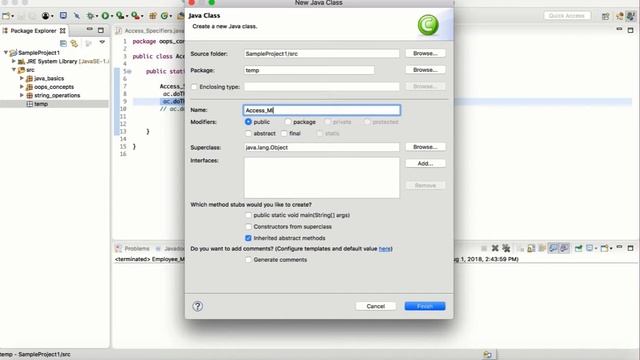The image size is (640, 360).
Task: Click the Source folder text field
Action: coord(322,54)
